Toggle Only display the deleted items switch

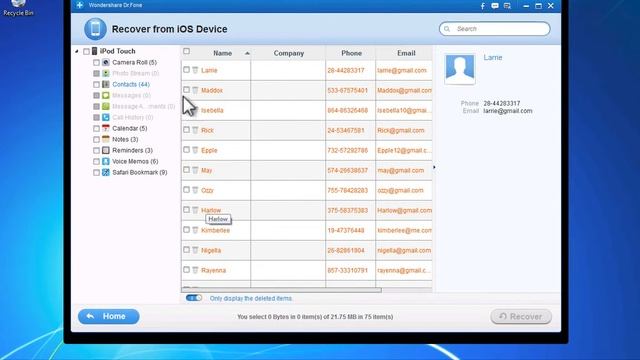point(194,298)
